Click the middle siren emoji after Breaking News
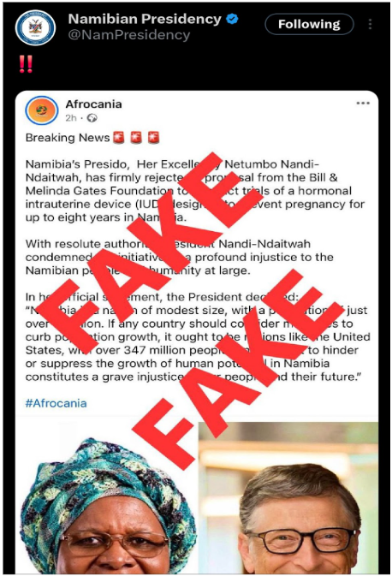The width and height of the screenshot is (392, 576). click(136, 138)
